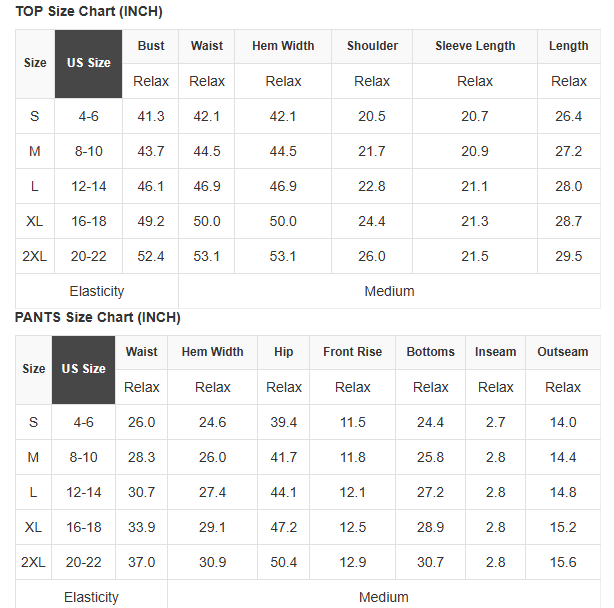Click Elasticity label in PANTS chart
The image size is (614, 608).
(x=91, y=597)
